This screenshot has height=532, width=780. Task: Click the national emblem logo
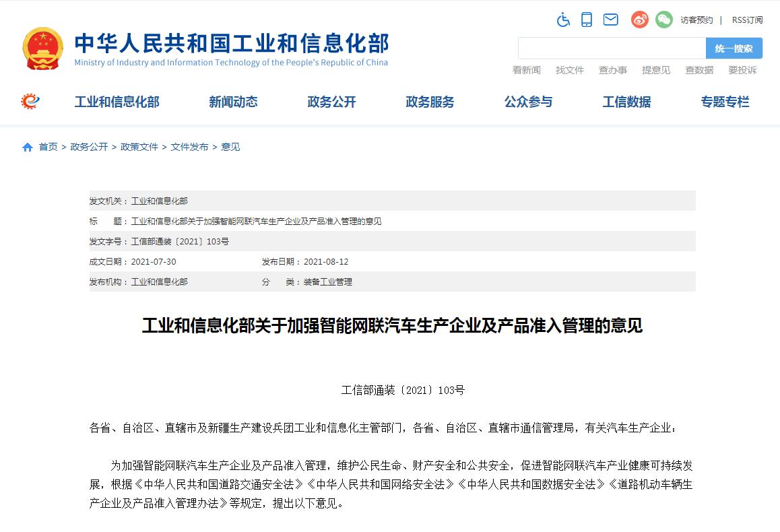coord(42,49)
